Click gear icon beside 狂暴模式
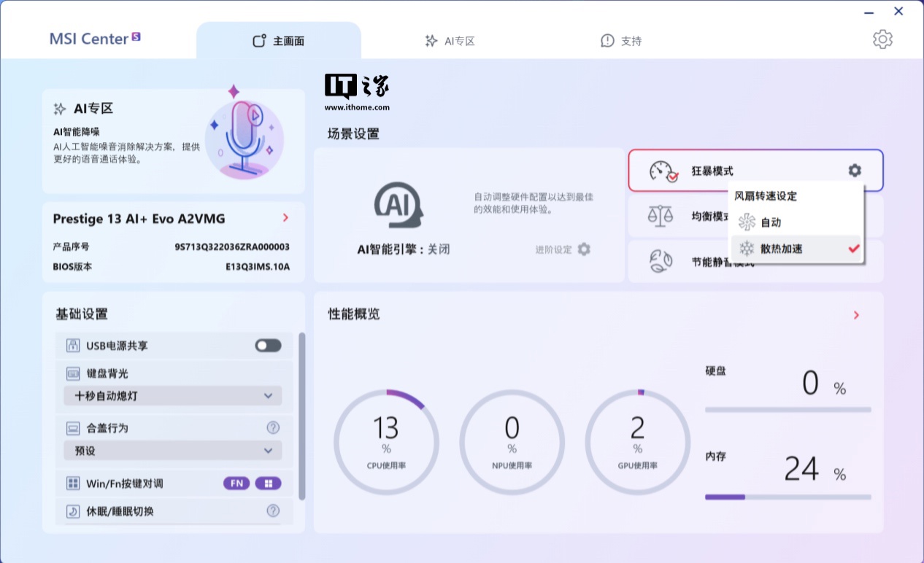This screenshot has width=924, height=563. pyautogui.click(x=854, y=171)
